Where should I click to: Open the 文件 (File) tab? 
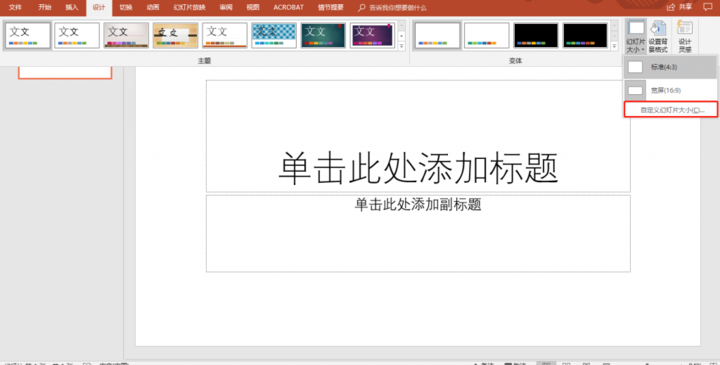tap(15, 7)
